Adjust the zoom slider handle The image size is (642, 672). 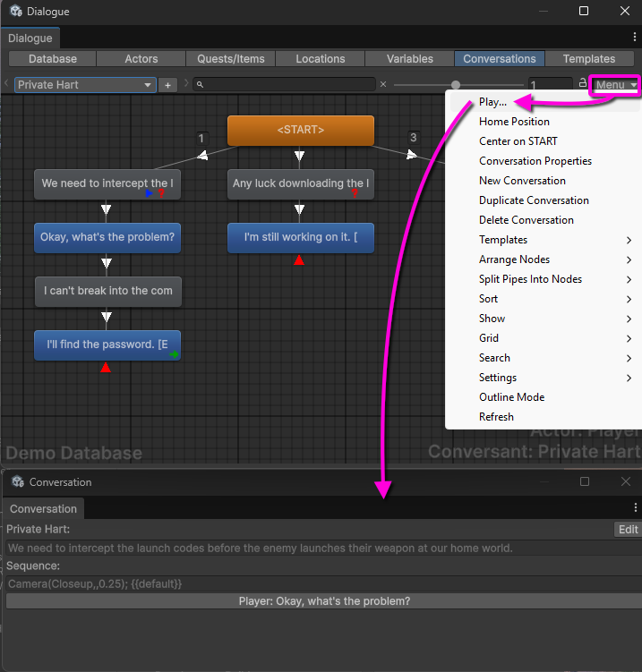(456, 84)
